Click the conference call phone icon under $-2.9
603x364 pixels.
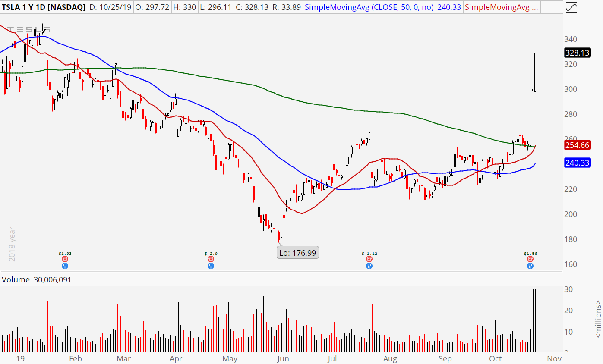[210, 259]
